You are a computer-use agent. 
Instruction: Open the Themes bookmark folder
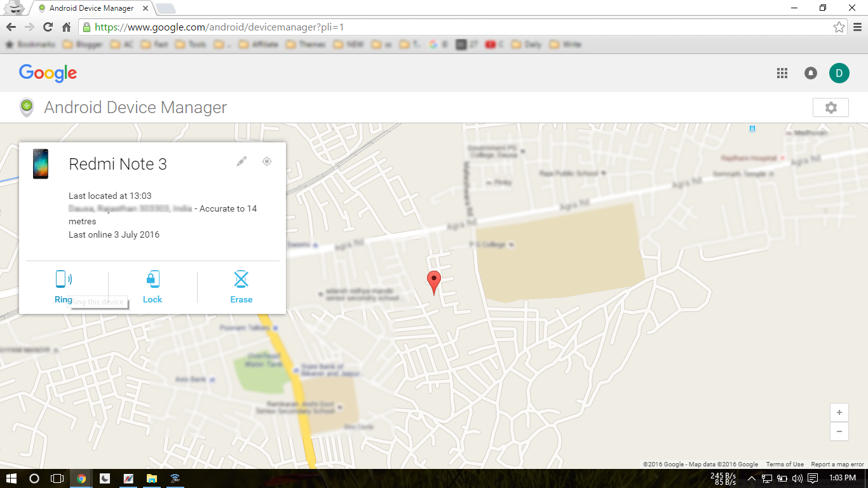tap(306, 44)
